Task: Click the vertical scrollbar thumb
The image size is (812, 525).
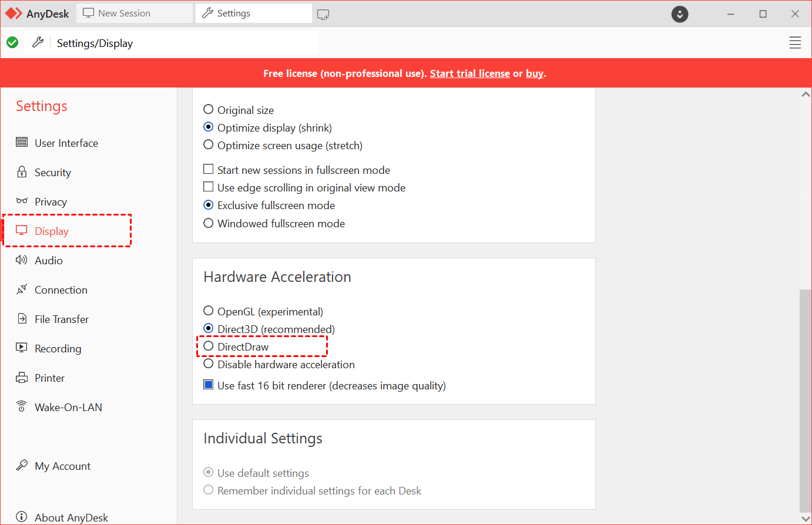Action: [806, 401]
